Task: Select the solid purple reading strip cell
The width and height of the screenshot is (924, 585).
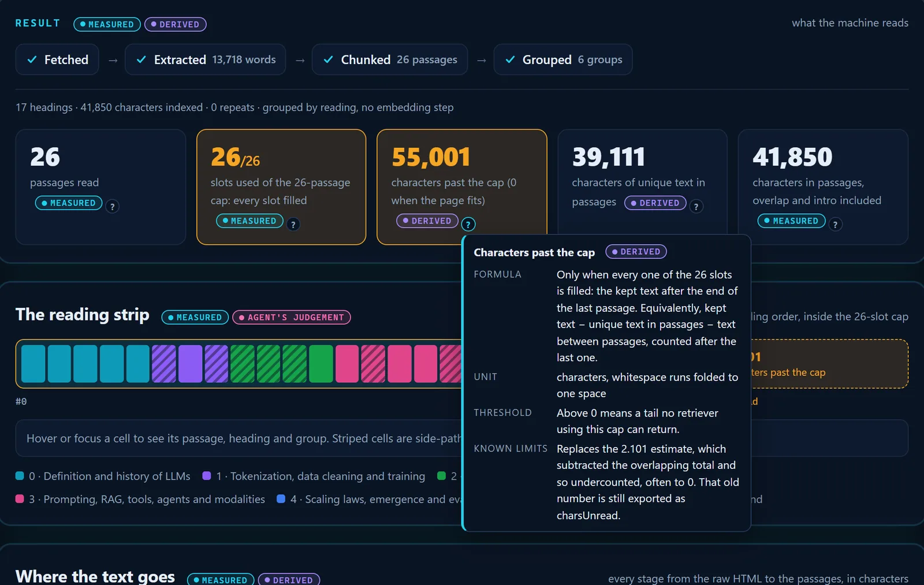Action: 190,364
